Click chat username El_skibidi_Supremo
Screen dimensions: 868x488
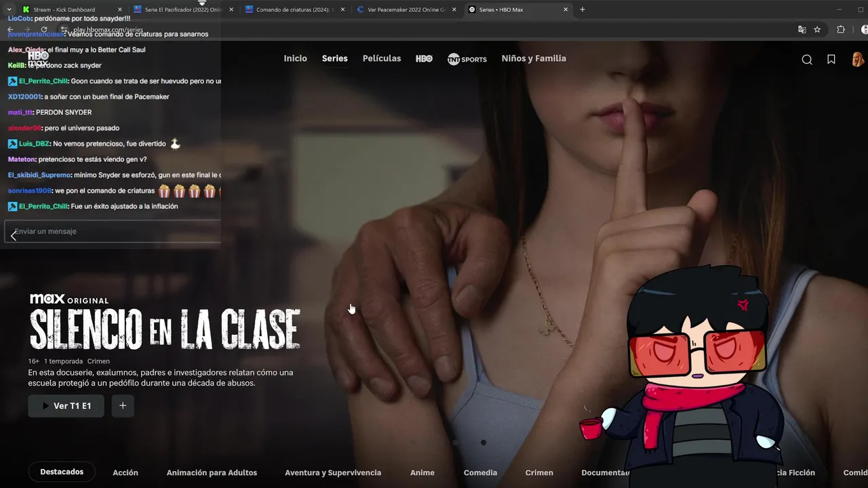click(39, 175)
